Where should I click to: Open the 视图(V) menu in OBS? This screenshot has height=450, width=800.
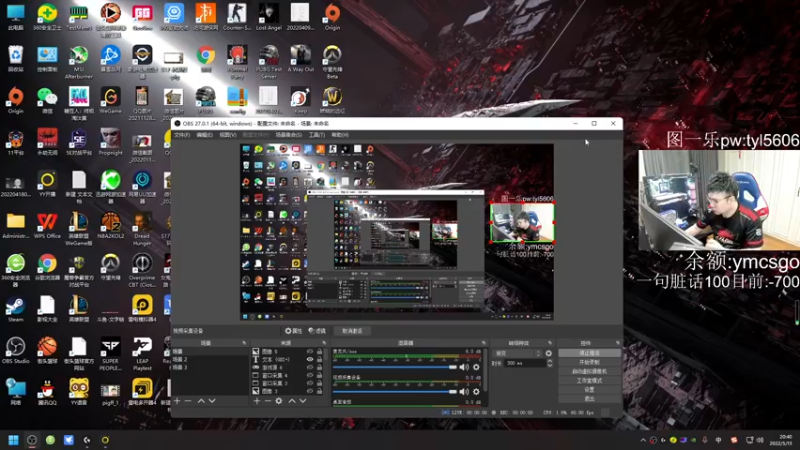pyautogui.click(x=228, y=135)
